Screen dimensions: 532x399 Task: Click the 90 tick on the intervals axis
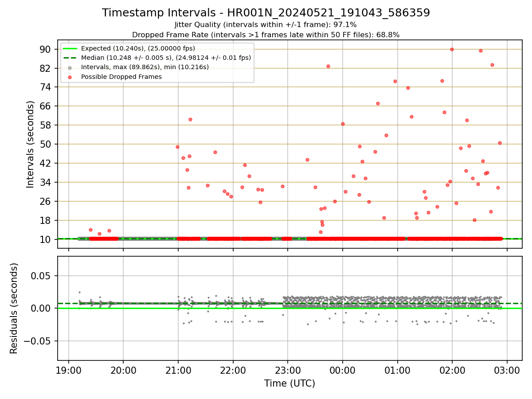pos(46,49)
